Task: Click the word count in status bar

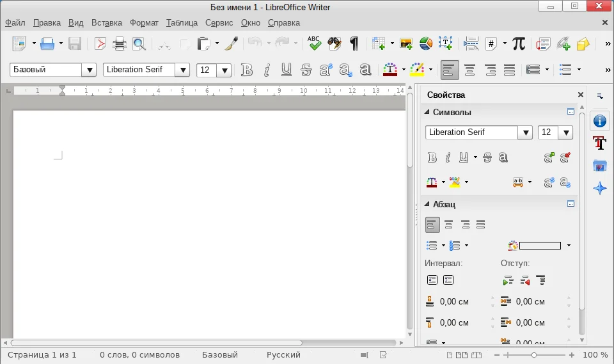Action: [139, 354]
